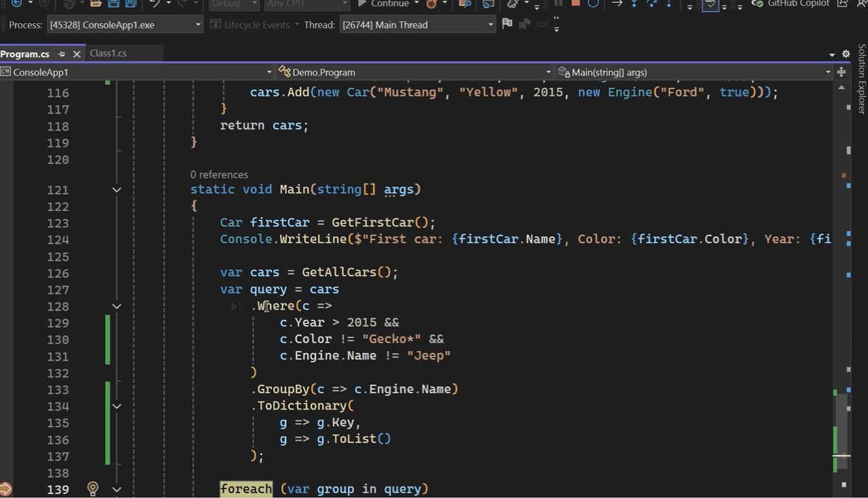Save all files

(x=131, y=4)
